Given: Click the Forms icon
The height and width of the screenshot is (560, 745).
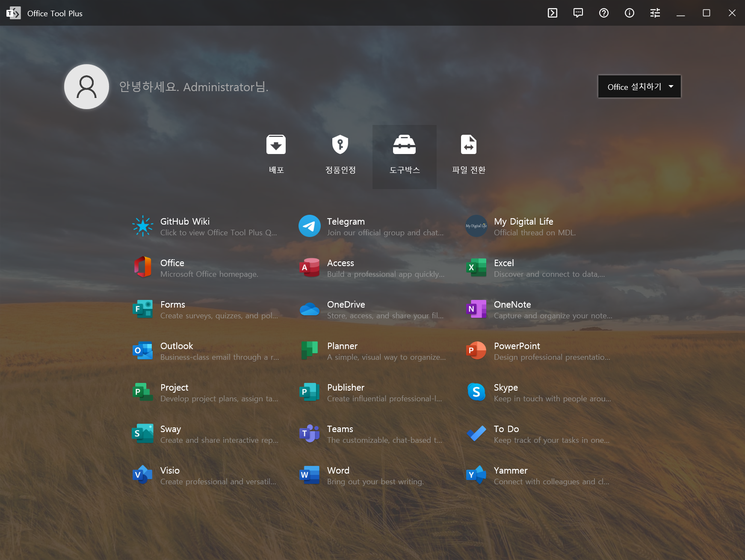Looking at the screenshot, I should point(142,309).
